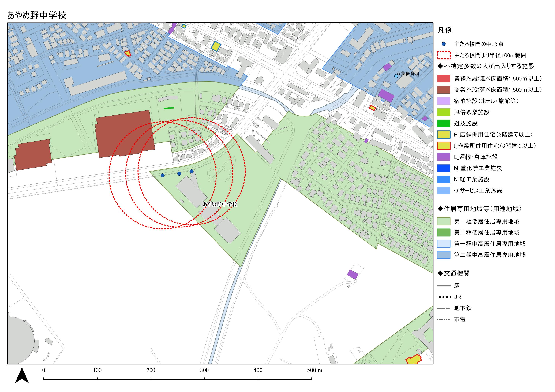Click the blue-outlined yellow building near the top center

(216, 46)
